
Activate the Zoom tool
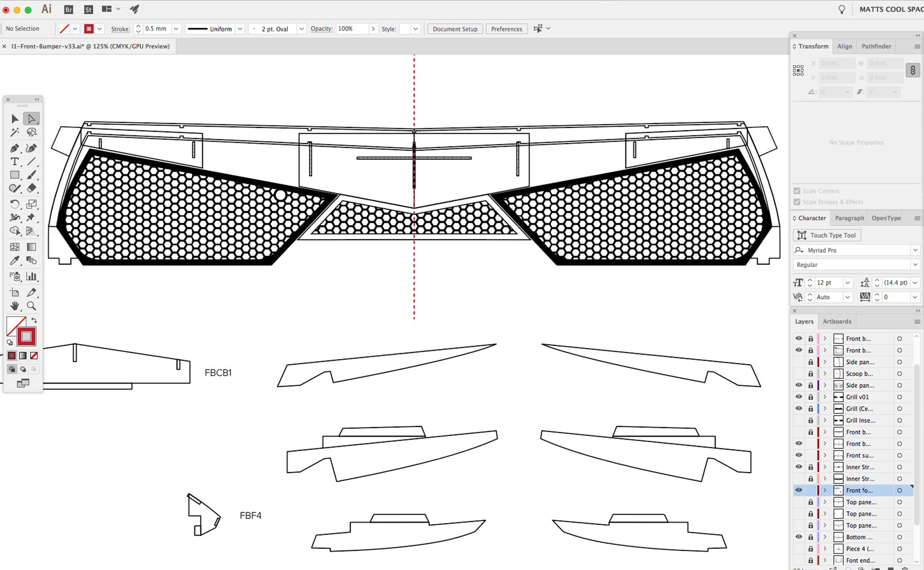click(x=32, y=306)
